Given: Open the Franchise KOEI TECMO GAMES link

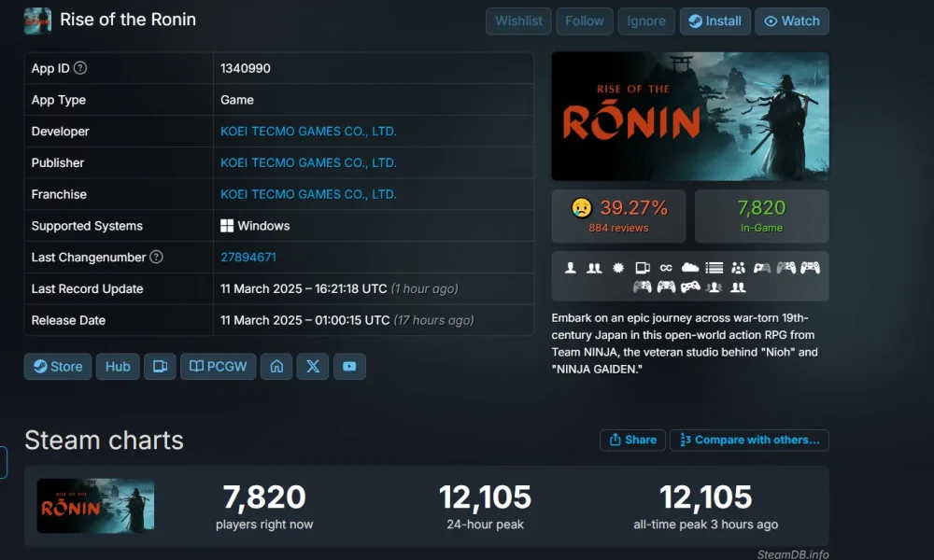Looking at the screenshot, I should [x=308, y=195].
